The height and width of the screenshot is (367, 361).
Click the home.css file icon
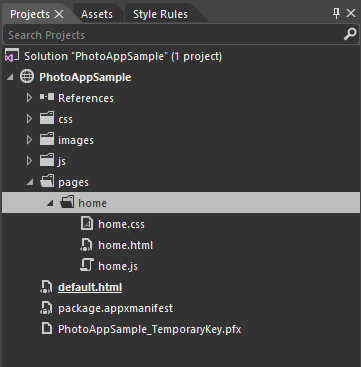tap(87, 224)
